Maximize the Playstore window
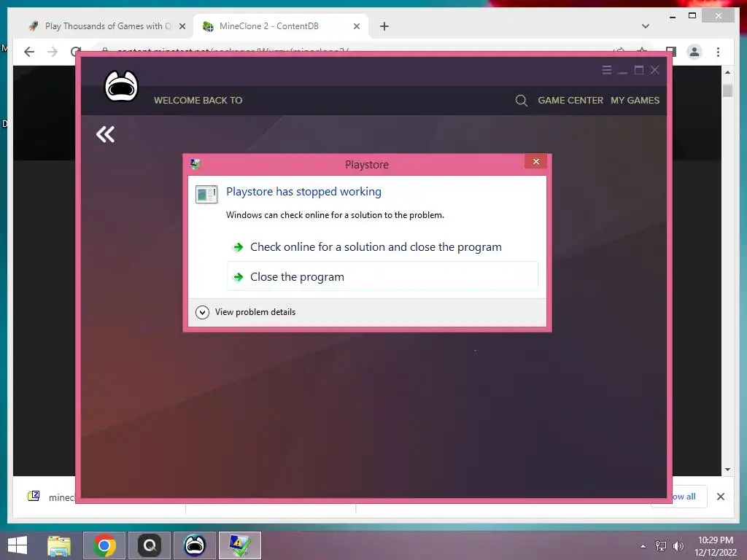This screenshot has height=560, width=747. (x=639, y=71)
